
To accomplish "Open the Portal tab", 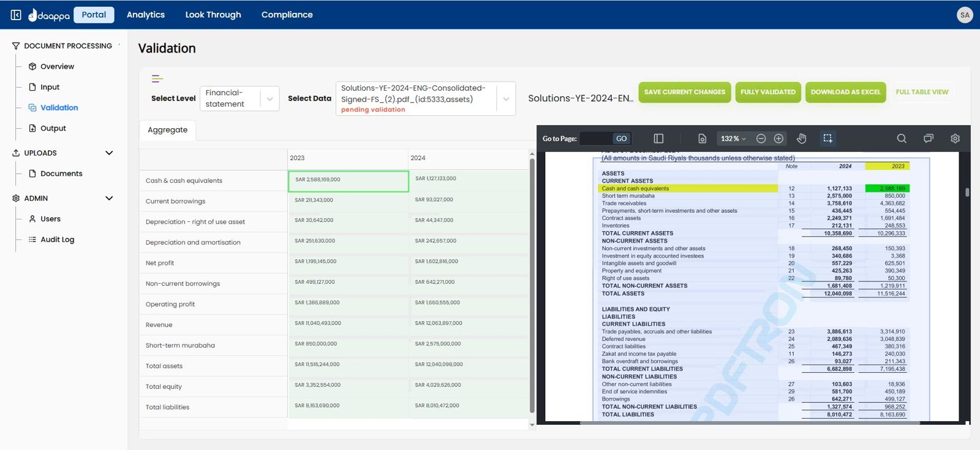I will click(94, 15).
